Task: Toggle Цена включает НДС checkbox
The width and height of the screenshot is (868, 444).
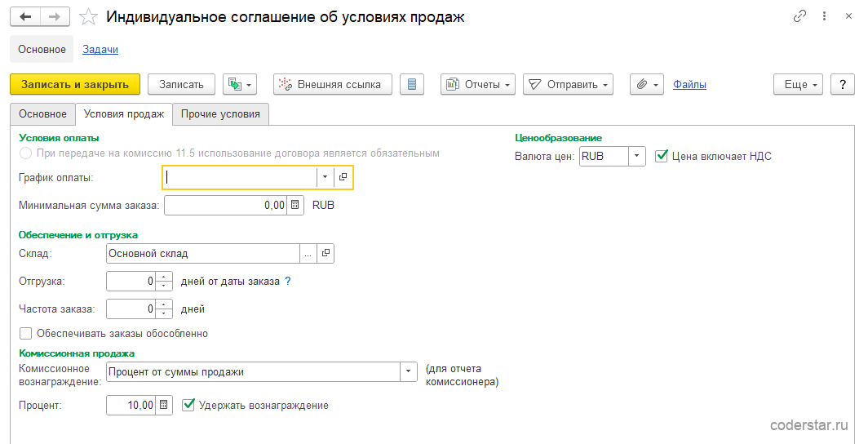Action: [662, 156]
